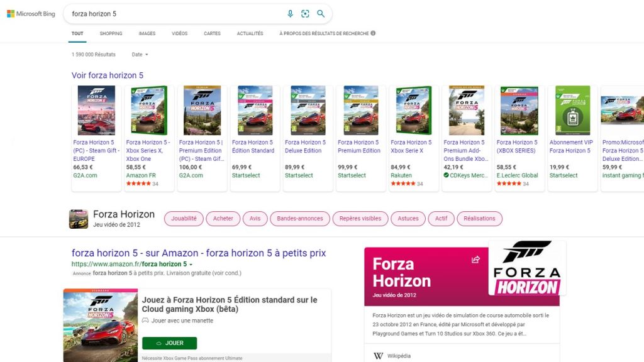Image resolution: width=644 pixels, height=362 pixels.
Task: Click the green JOUER button
Action: (x=170, y=343)
